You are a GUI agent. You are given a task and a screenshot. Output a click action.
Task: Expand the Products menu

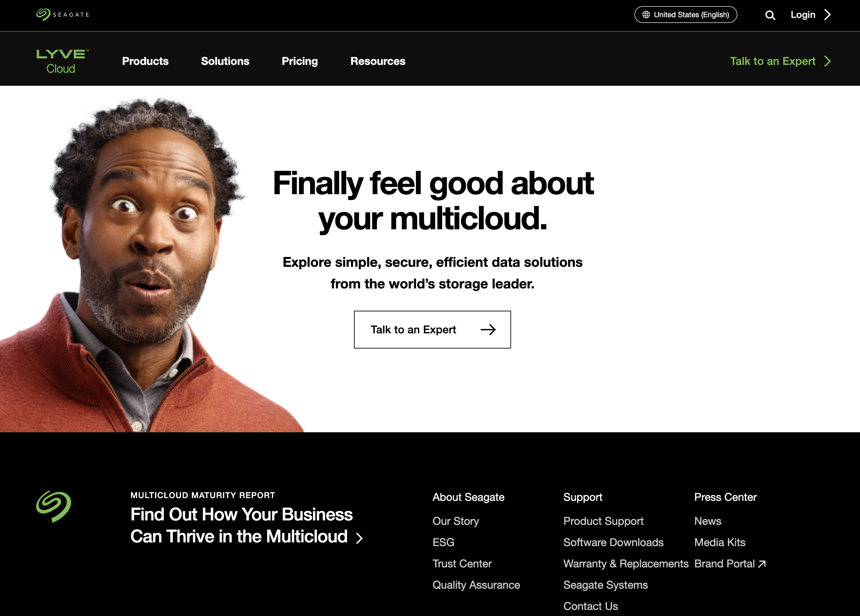[x=145, y=61]
